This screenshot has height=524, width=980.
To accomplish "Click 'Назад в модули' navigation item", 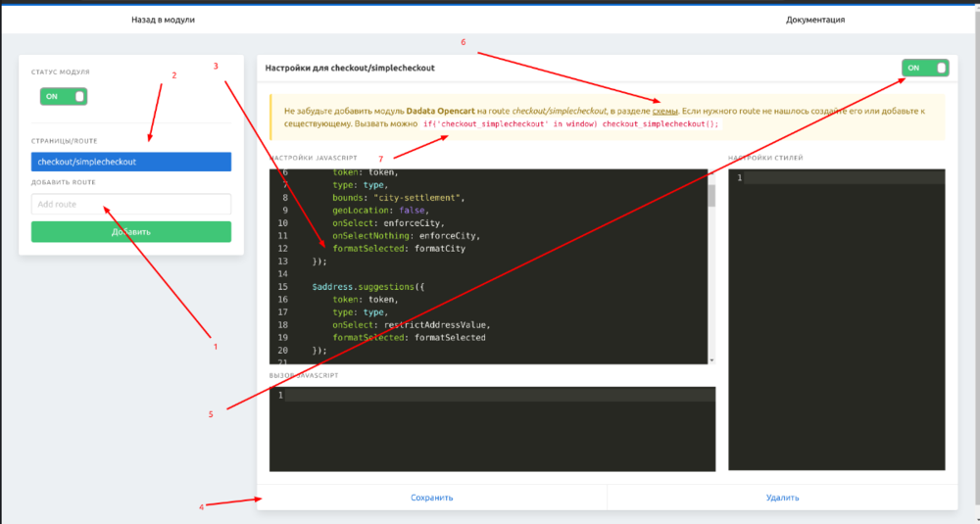I will 163,19.
